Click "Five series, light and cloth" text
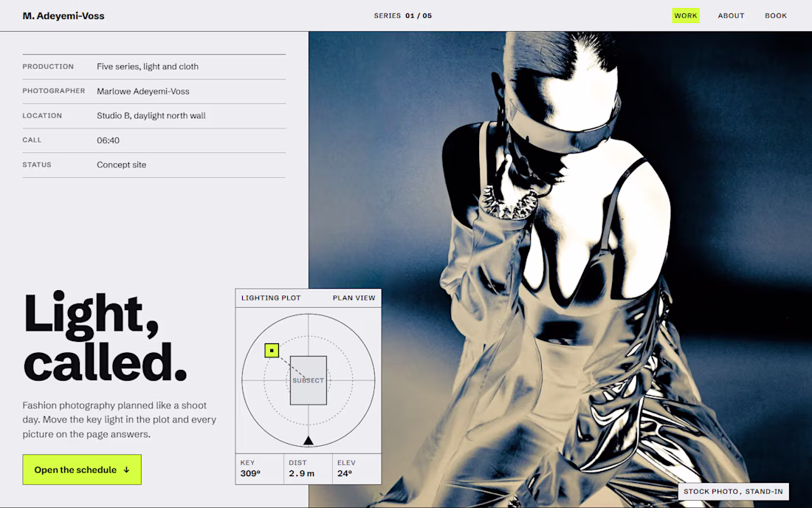Image resolution: width=812 pixels, height=508 pixels. 148,66
